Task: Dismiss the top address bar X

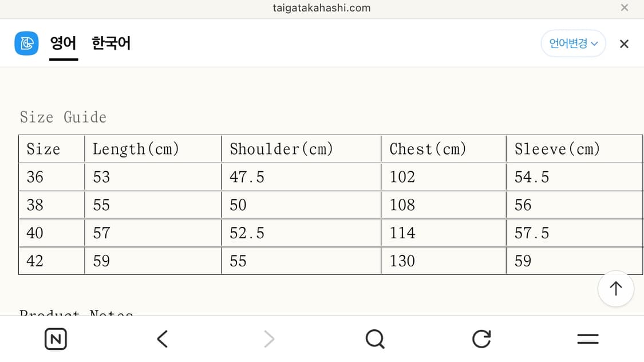Action: (x=625, y=8)
